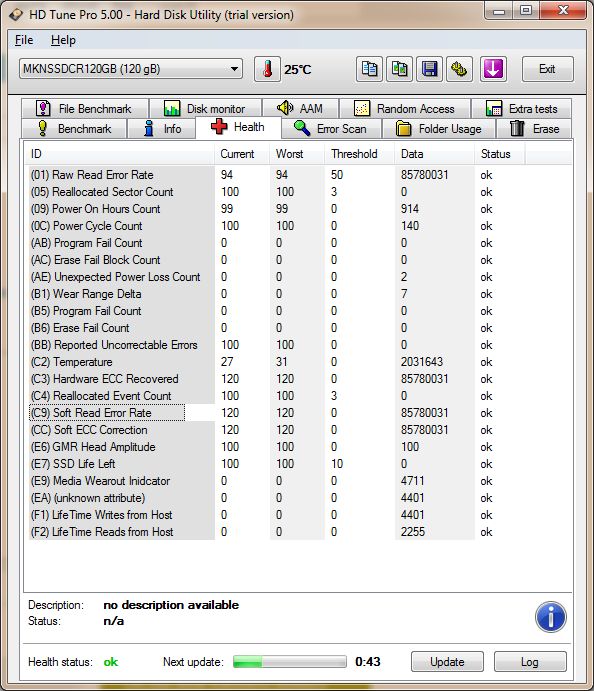Viewport: 594px width, 691px height.
Task: Open the Folder Usage tab
Action: (x=439, y=129)
